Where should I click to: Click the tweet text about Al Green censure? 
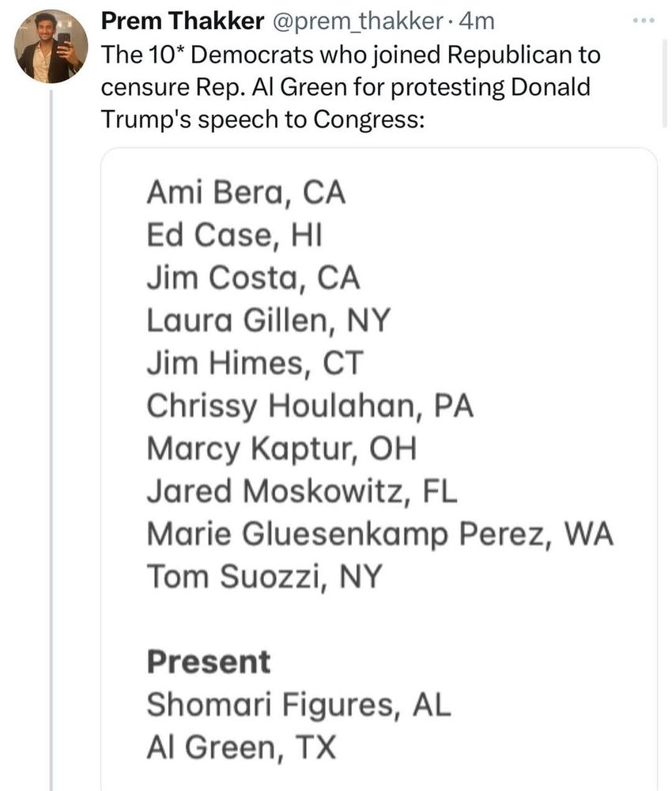(351, 87)
